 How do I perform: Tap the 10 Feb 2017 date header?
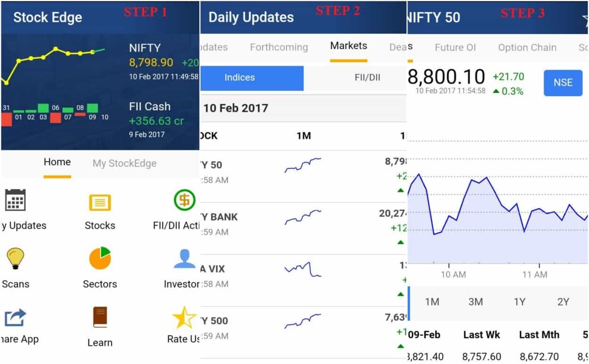236,108
